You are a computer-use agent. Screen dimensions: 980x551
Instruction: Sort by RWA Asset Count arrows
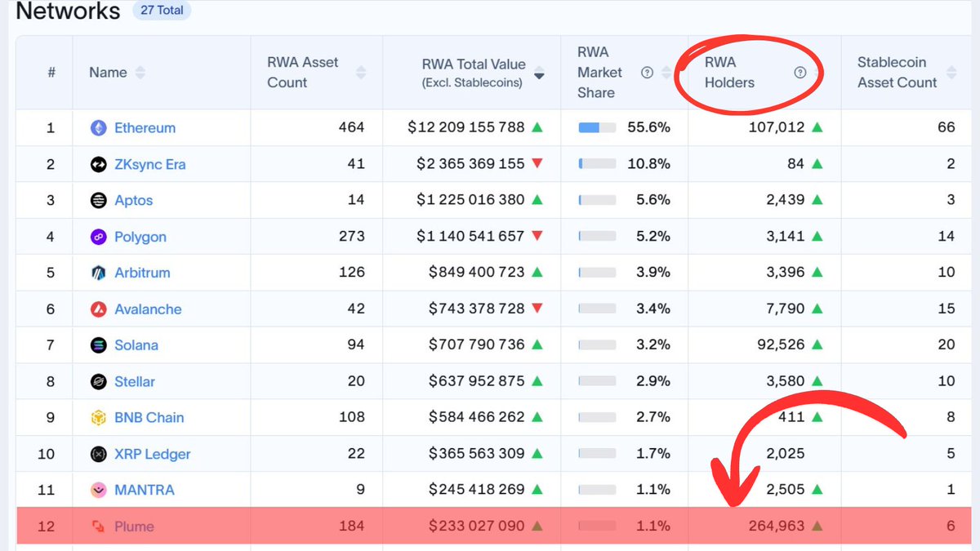(362, 73)
